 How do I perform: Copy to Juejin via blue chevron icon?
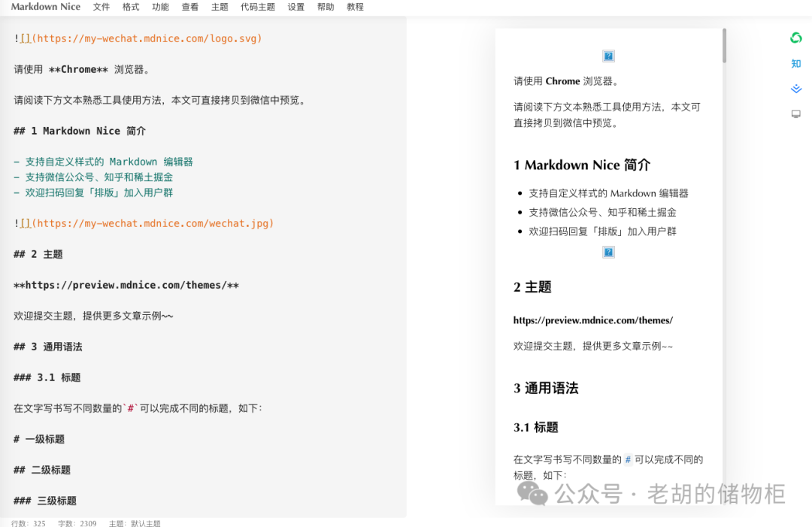(x=796, y=89)
